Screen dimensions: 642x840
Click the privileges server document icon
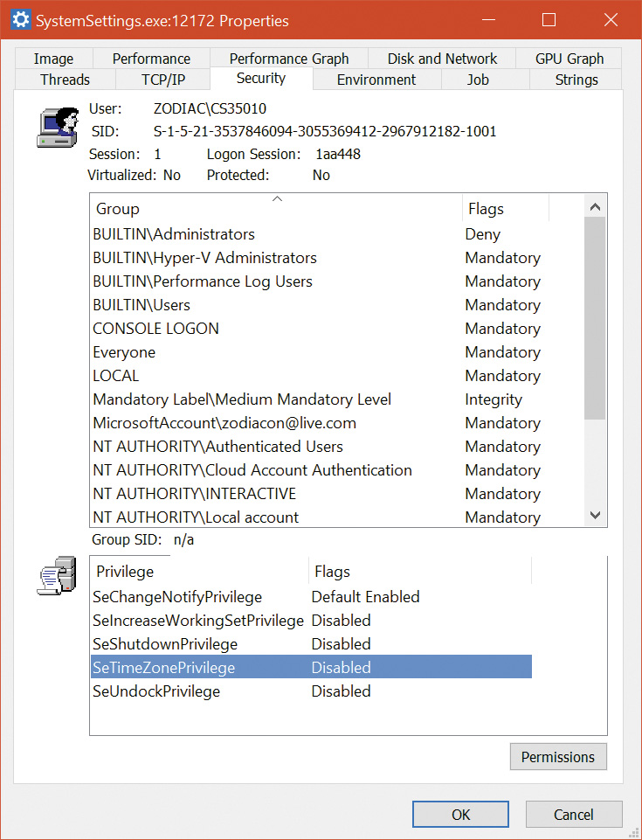click(x=53, y=578)
